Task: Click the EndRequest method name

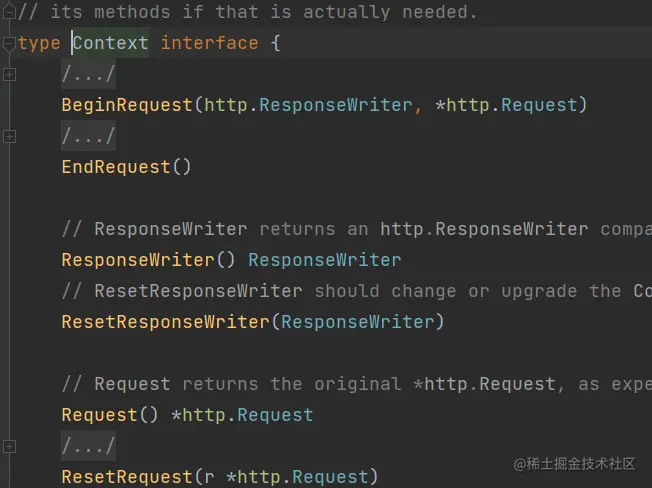Action: (x=116, y=167)
